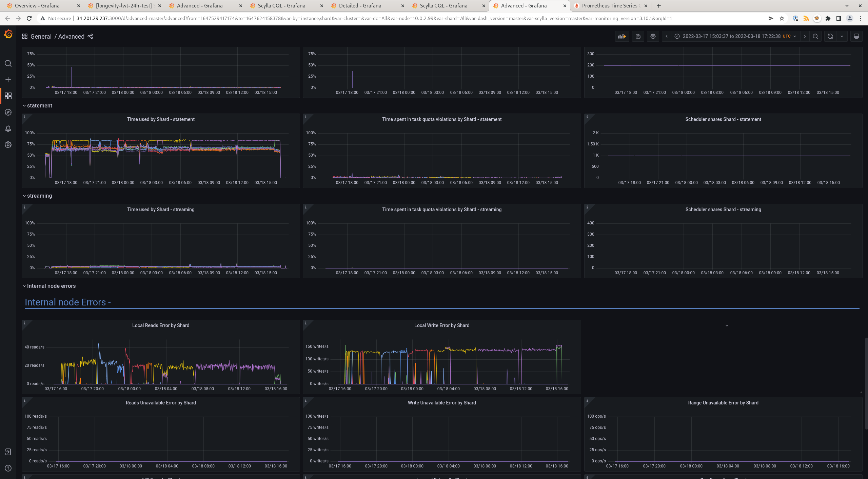Add a new panel via the toolbar icon
The width and height of the screenshot is (868, 479).
[622, 36]
